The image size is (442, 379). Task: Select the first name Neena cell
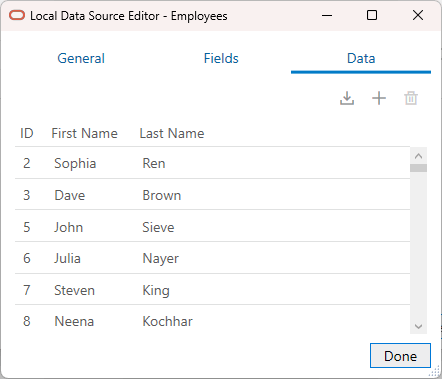(74, 321)
